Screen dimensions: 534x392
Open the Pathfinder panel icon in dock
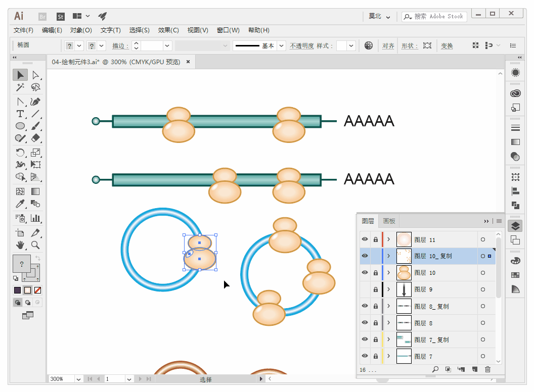pos(515,205)
